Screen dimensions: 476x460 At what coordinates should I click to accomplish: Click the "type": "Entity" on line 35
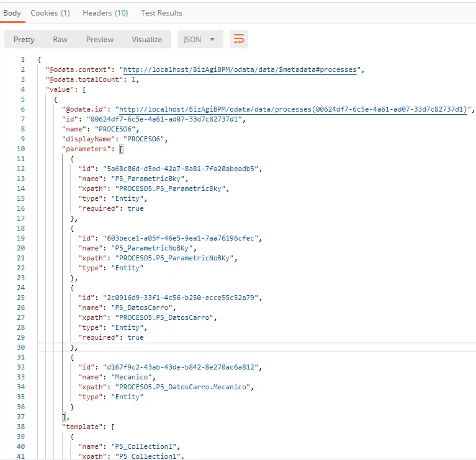[111, 397]
